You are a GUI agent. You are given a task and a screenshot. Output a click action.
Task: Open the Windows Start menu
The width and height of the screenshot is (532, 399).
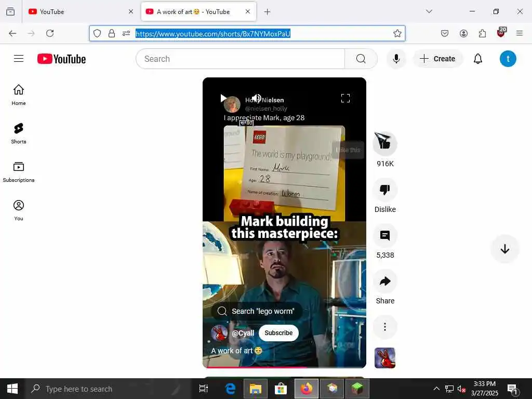click(12, 389)
